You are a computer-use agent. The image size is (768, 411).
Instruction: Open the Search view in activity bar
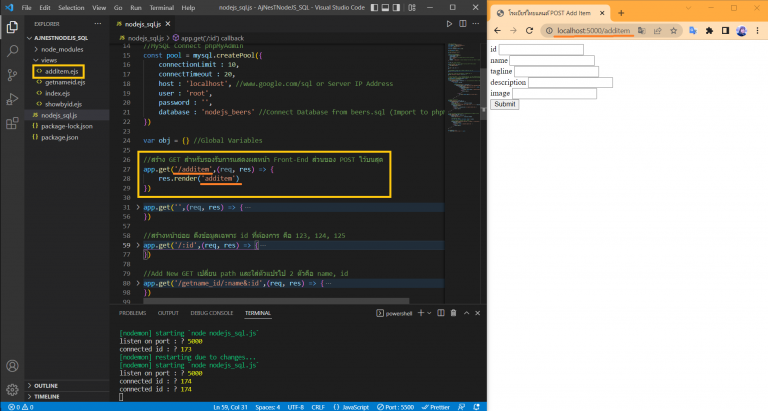(x=12, y=49)
